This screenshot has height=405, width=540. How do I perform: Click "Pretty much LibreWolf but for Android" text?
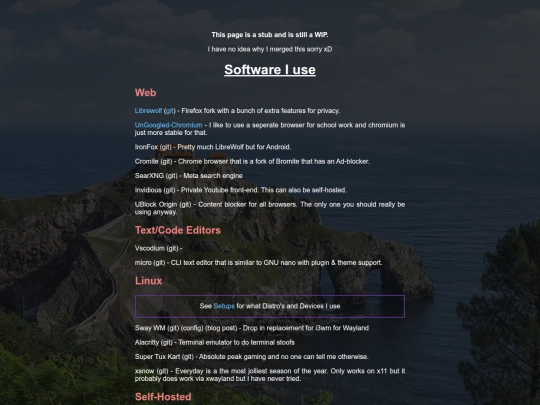pyautogui.click(x=234, y=147)
